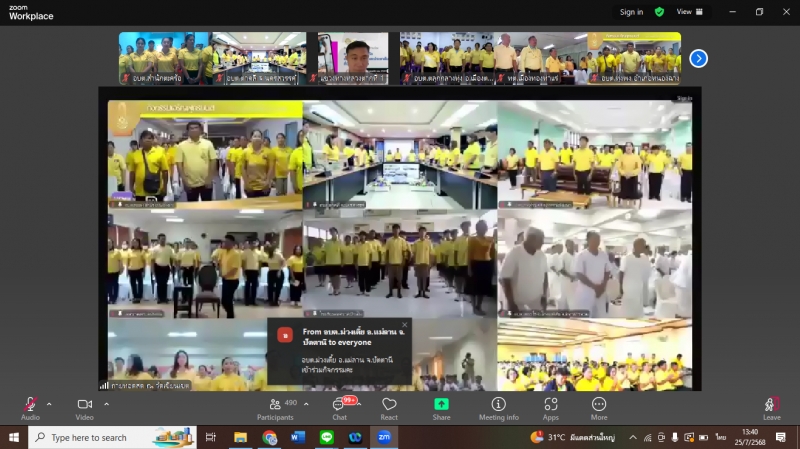Image resolution: width=800 pixels, height=449 pixels.
Task: Open the Apps panel
Action: 551,408
